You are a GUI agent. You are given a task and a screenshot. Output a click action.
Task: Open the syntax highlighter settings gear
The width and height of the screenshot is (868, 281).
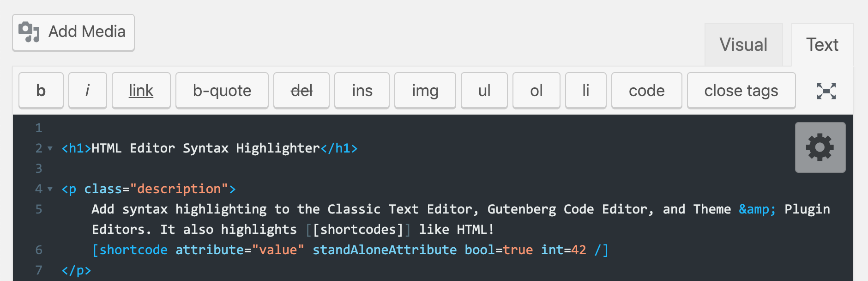(x=820, y=147)
